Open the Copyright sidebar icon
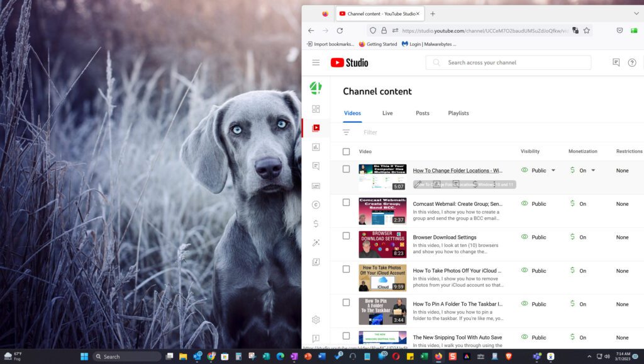644x364 pixels. click(x=316, y=205)
